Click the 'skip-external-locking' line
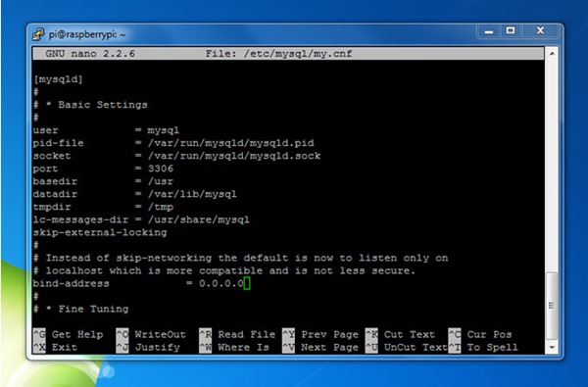 (100, 233)
